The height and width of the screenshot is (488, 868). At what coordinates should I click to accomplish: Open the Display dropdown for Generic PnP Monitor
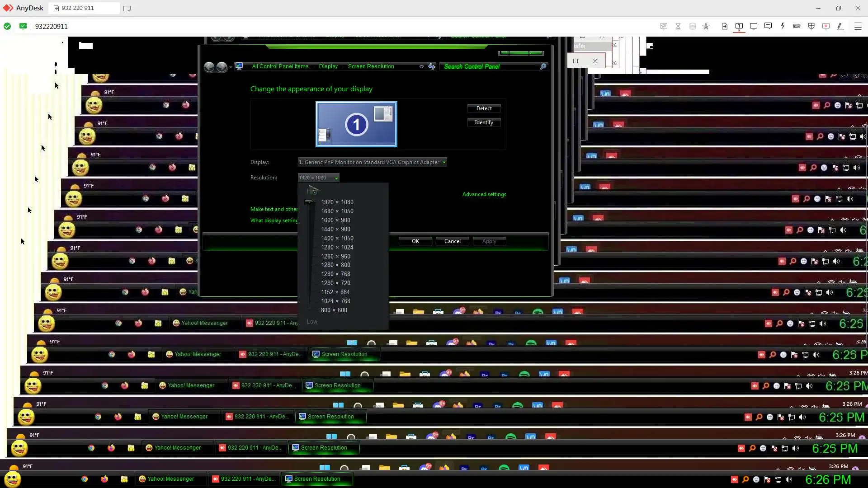click(372, 162)
